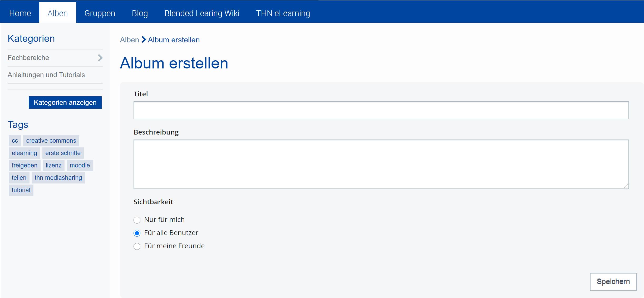Go to Blended Learing Wiki
This screenshot has height=298, width=644.
[202, 13]
